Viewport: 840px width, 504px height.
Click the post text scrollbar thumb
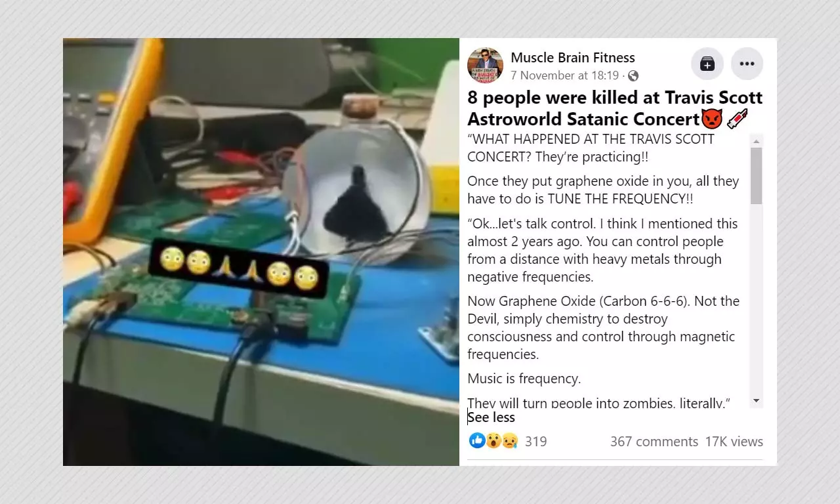[x=756, y=176]
